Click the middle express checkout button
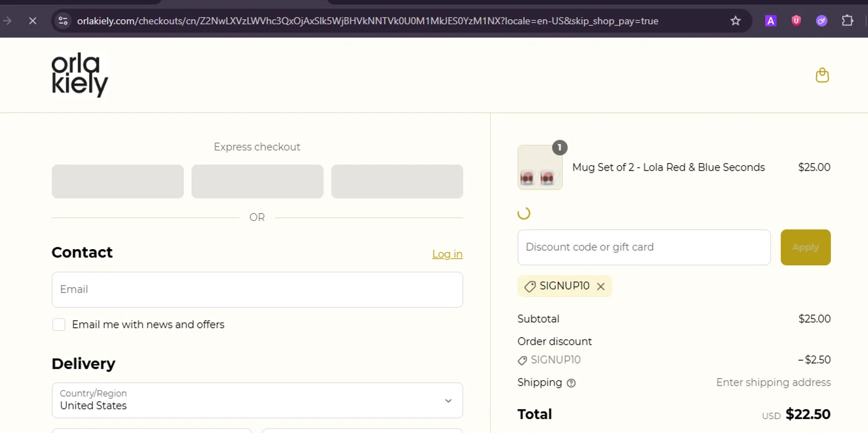 pyautogui.click(x=258, y=182)
